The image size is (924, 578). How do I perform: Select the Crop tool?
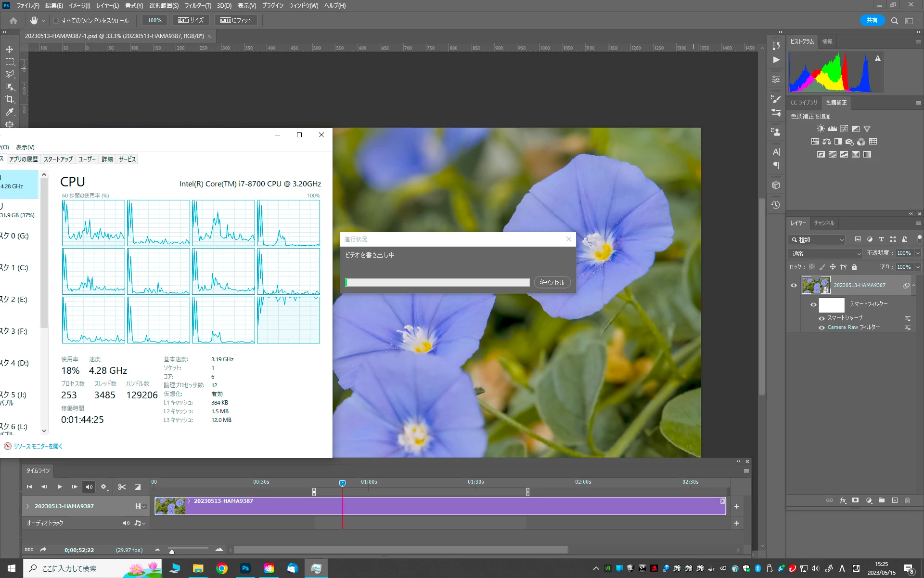(x=10, y=99)
